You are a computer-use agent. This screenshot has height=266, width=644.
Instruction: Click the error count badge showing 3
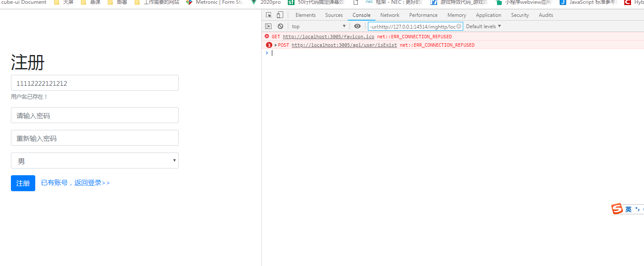pyautogui.click(x=269, y=45)
